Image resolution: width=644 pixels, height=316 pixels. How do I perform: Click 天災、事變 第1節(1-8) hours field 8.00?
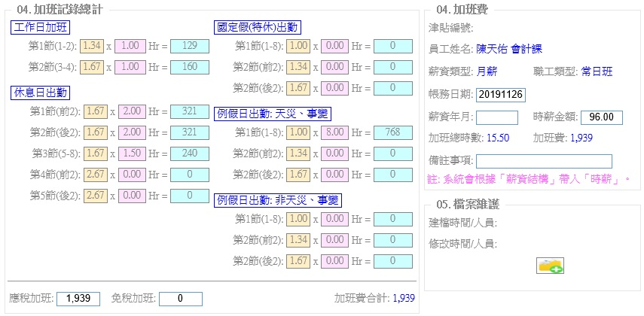click(334, 132)
